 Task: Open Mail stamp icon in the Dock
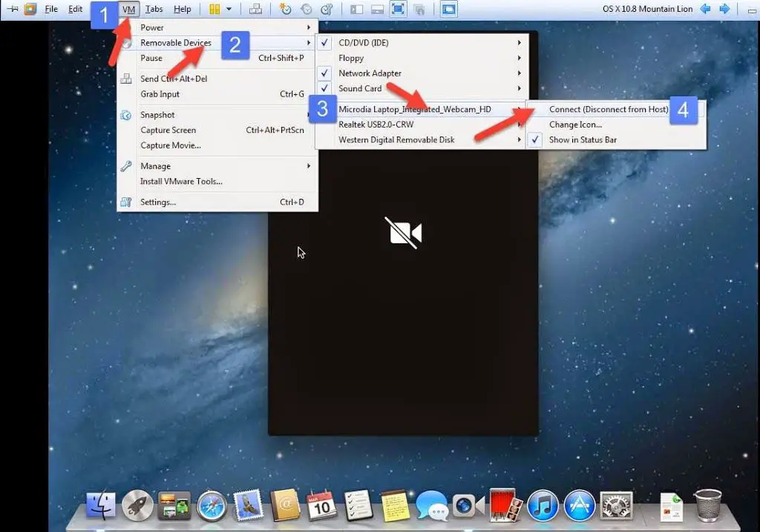(248, 505)
